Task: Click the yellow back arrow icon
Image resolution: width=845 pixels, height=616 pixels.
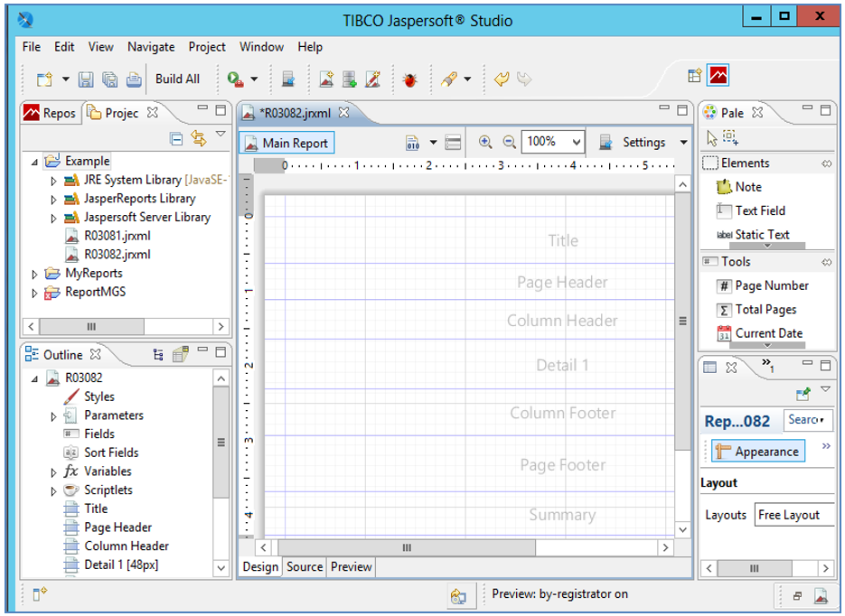Action: coord(502,79)
